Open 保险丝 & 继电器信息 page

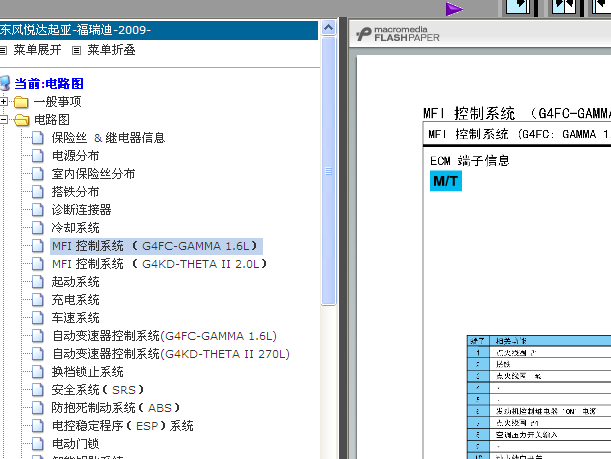point(108,138)
